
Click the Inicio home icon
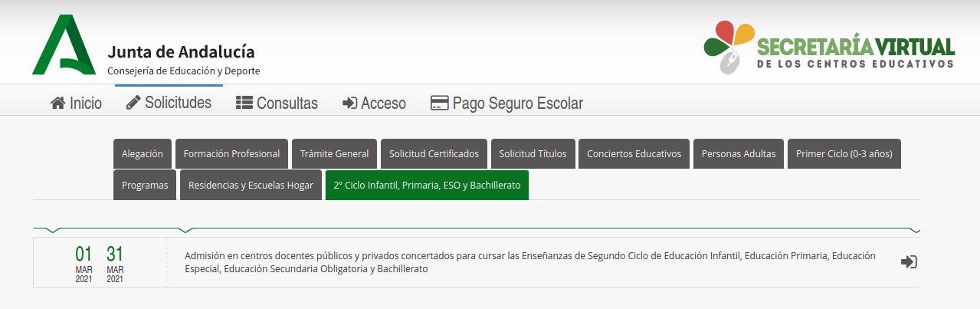point(58,103)
